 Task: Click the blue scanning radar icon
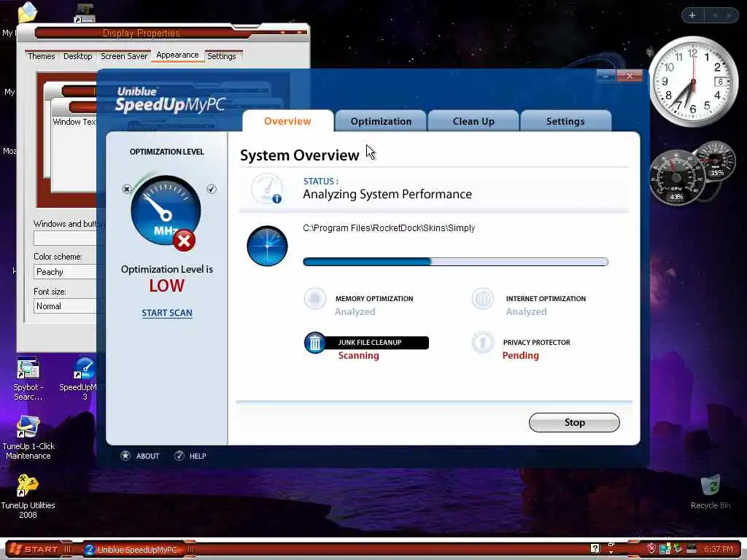pyautogui.click(x=267, y=246)
